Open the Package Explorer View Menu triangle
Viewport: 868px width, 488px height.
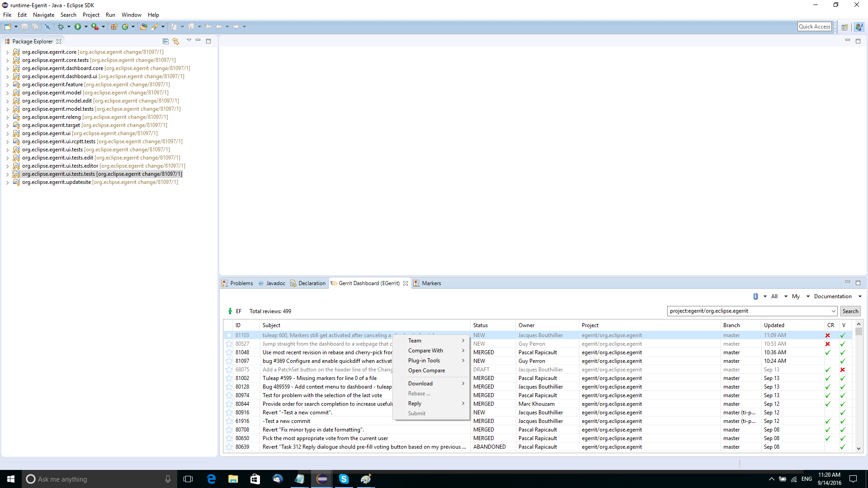(189, 41)
